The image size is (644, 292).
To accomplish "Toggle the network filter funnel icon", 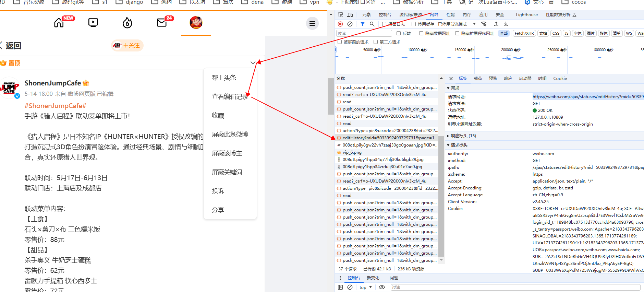I will click(362, 24).
